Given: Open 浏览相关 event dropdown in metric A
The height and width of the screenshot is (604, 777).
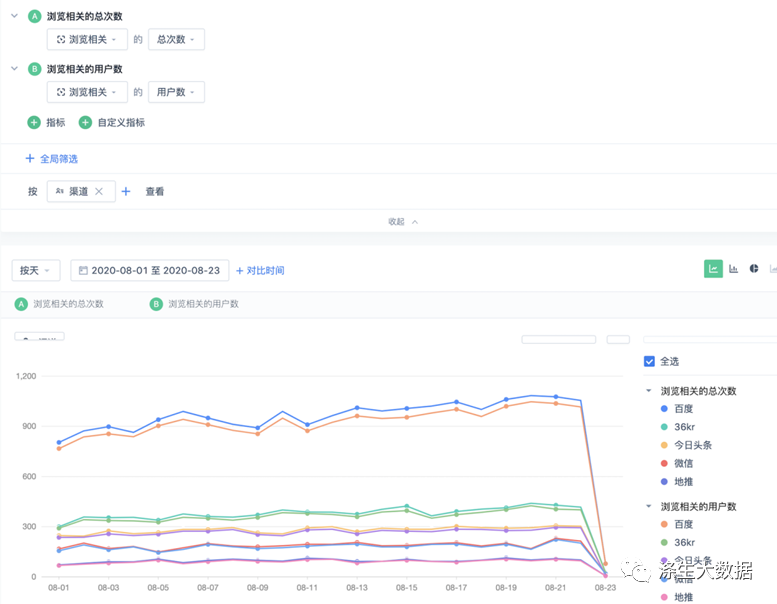Looking at the screenshot, I should (x=87, y=40).
